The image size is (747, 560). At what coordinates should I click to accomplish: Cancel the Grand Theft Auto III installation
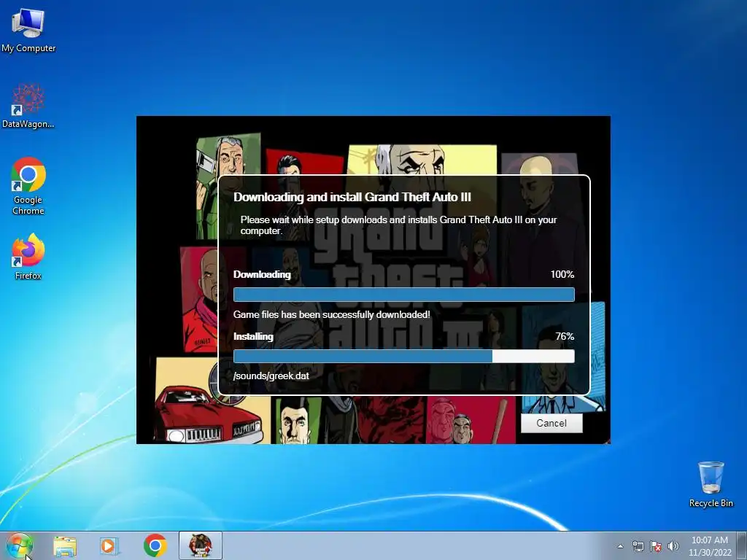[x=551, y=424]
